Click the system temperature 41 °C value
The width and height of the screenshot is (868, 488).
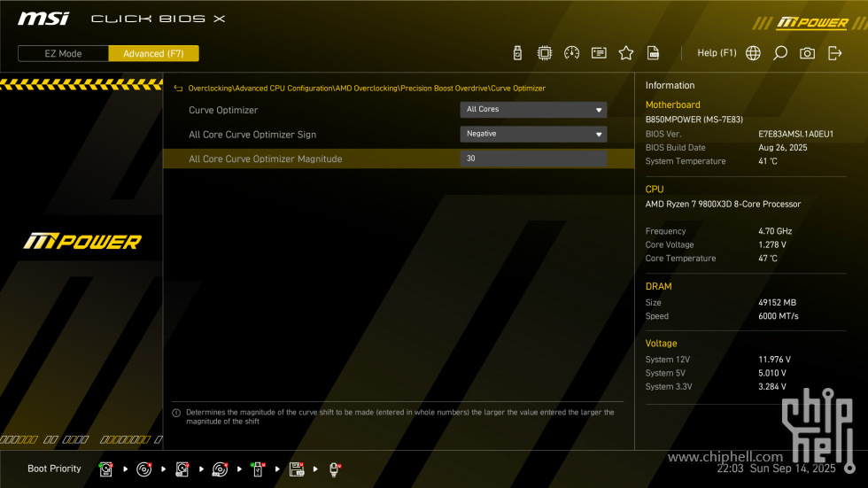(x=768, y=161)
